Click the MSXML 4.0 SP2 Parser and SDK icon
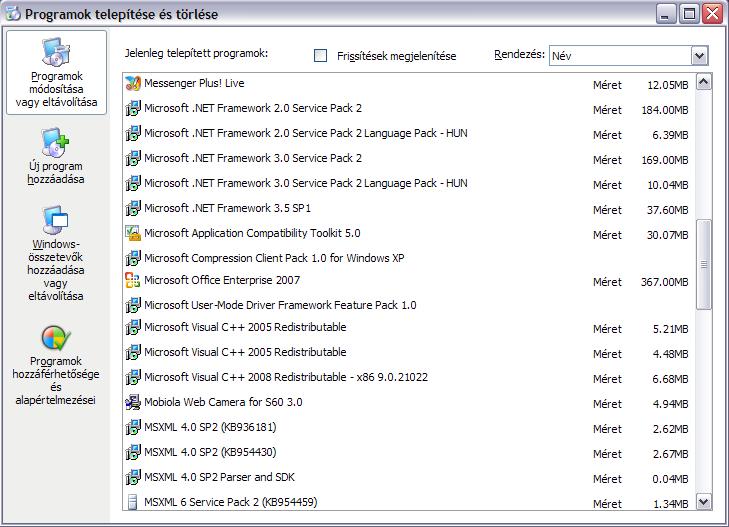729x527 pixels. coord(133,477)
